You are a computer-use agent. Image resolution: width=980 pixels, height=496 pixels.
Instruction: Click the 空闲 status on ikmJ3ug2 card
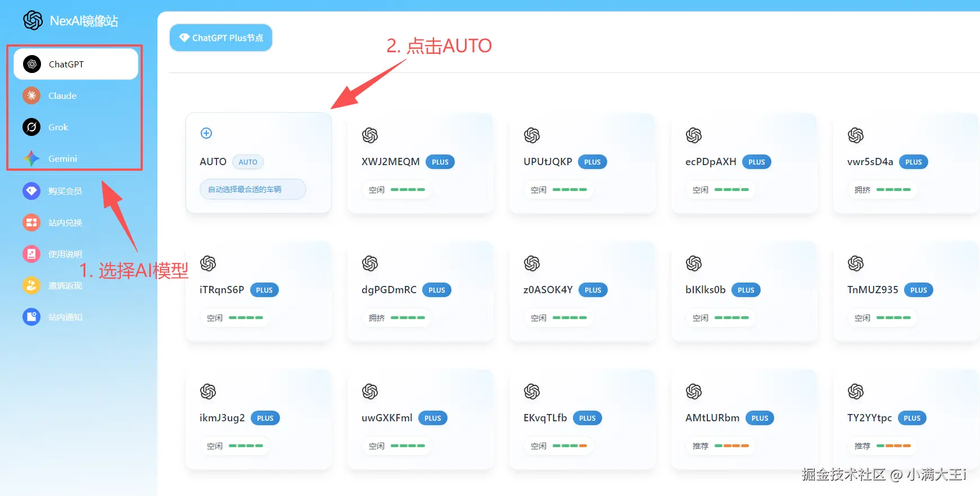[x=215, y=446]
